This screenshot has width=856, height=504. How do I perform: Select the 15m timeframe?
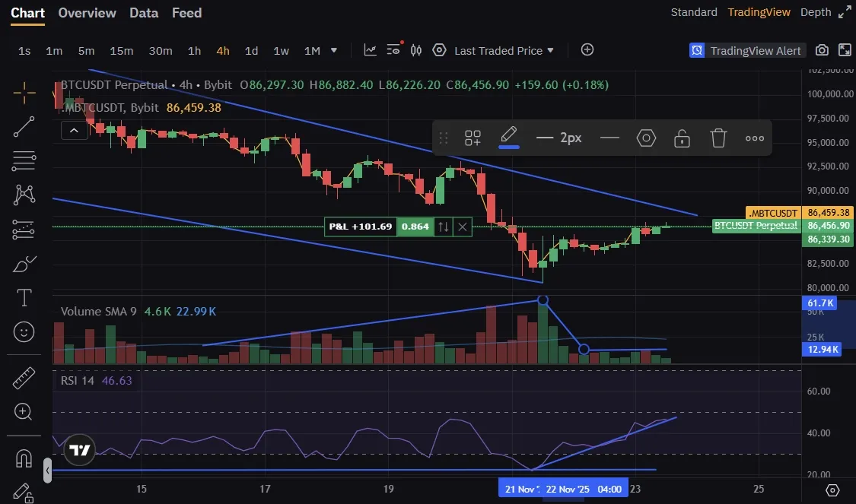coord(121,51)
